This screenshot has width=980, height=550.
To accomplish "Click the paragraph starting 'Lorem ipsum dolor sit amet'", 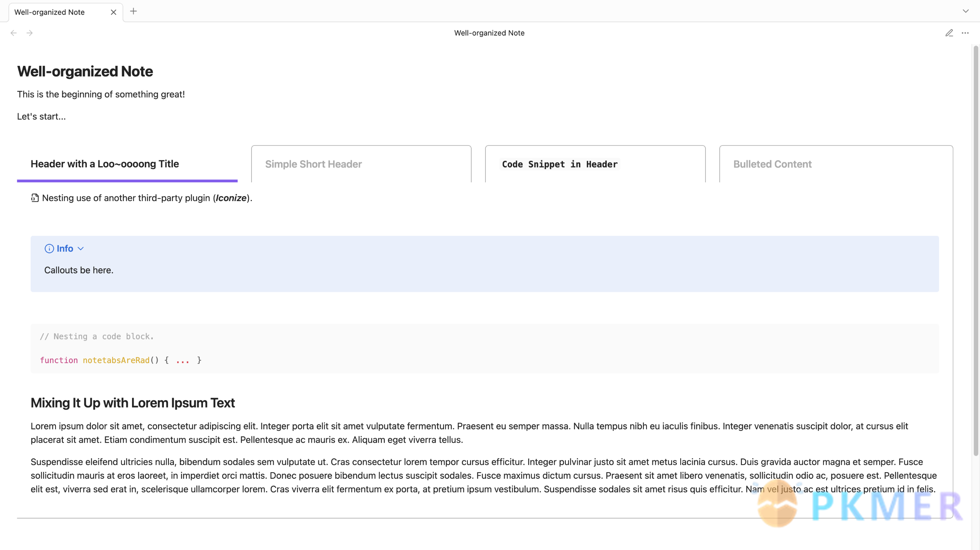I will (x=469, y=433).
